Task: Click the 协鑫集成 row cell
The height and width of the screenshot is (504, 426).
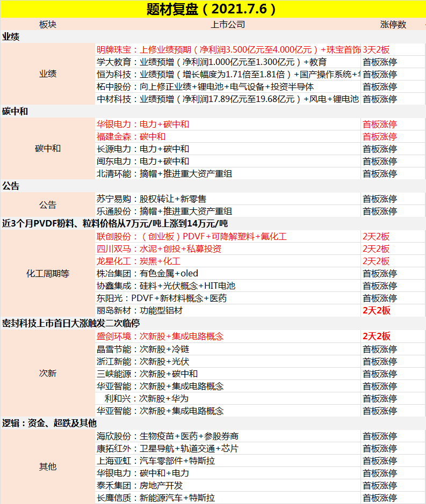Action: (x=228, y=286)
